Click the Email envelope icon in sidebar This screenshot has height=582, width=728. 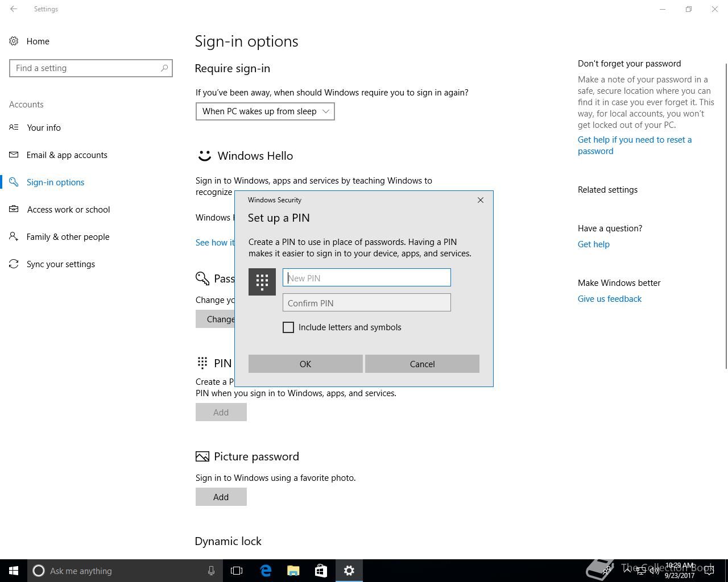(x=14, y=155)
